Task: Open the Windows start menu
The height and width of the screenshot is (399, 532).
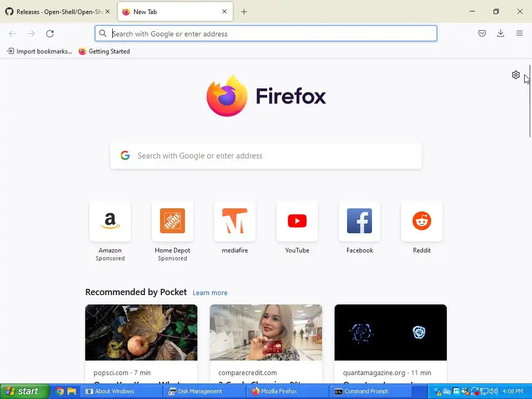Action: pyautogui.click(x=25, y=391)
